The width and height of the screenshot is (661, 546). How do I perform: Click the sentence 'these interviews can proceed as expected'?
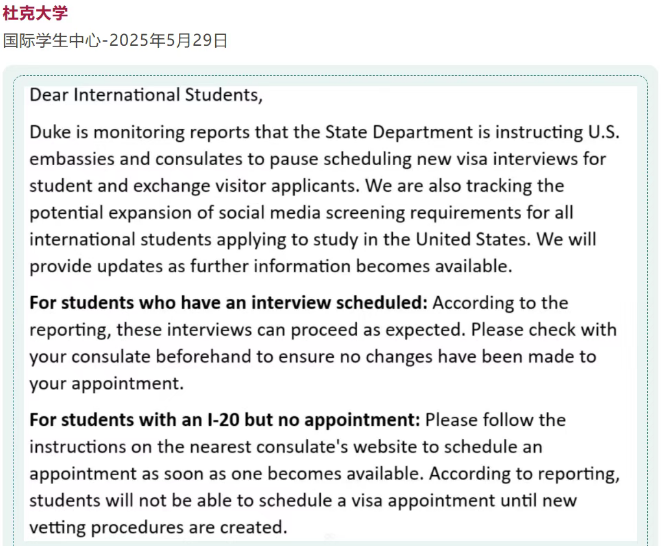pos(291,330)
